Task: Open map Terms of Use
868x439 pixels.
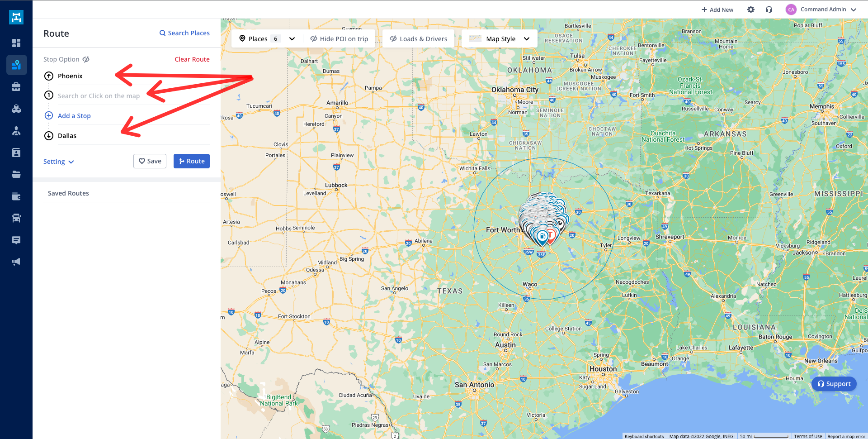Action: tap(808, 436)
